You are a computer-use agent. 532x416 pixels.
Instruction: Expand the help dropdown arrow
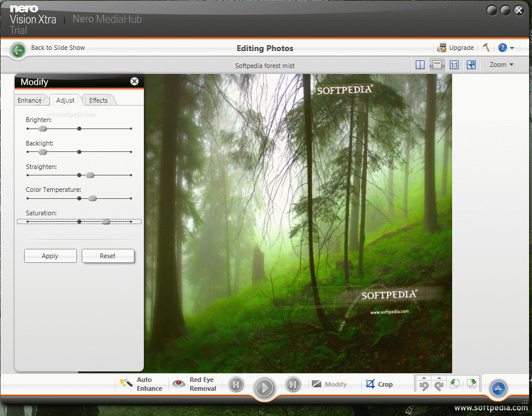(512, 48)
